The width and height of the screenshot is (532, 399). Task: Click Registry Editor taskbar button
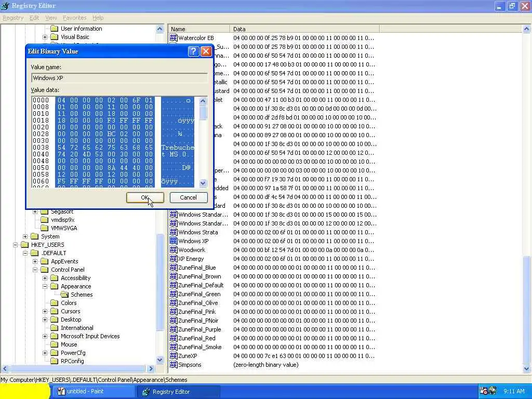179,392
